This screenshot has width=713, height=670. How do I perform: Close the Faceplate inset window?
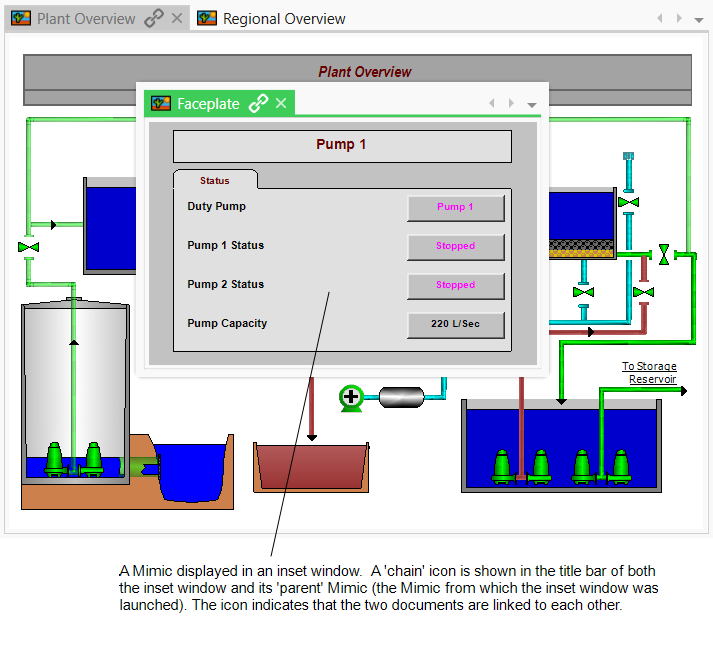[281, 103]
